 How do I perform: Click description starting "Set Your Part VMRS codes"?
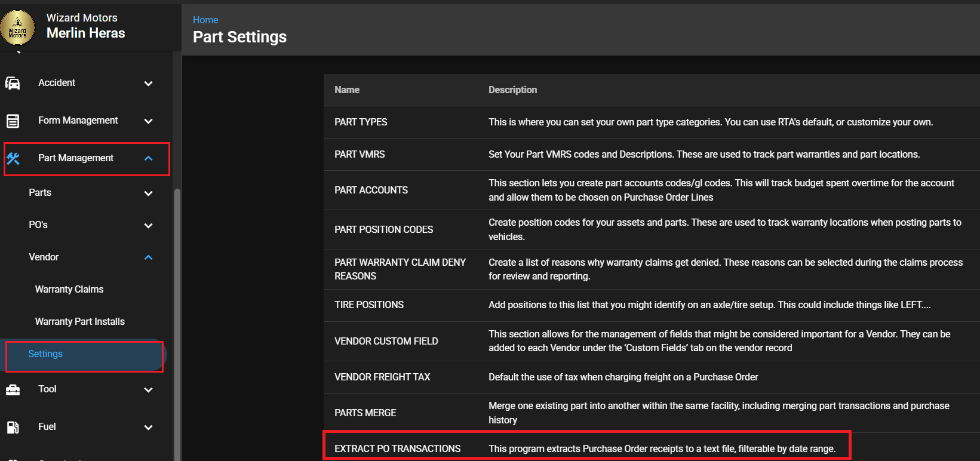(x=704, y=155)
